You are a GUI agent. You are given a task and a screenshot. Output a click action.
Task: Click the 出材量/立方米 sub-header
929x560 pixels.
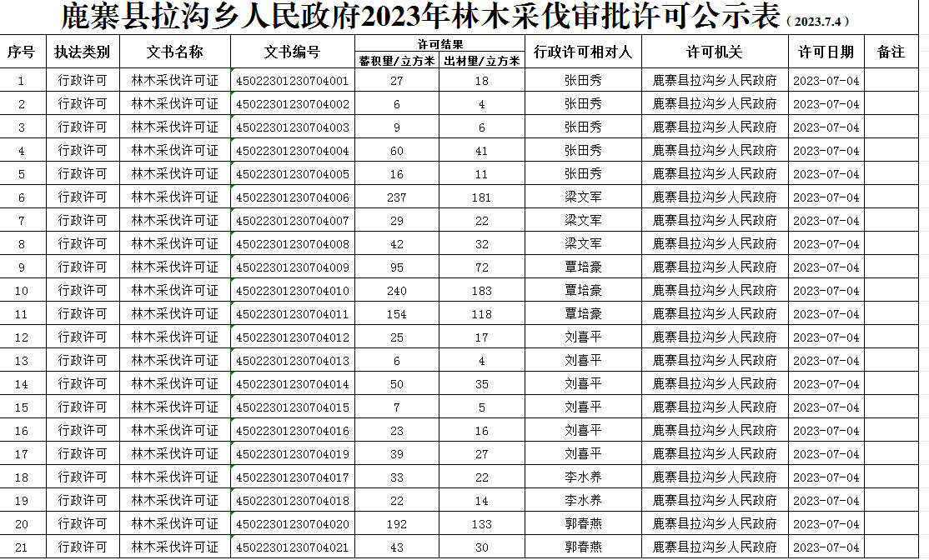(x=482, y=61)
